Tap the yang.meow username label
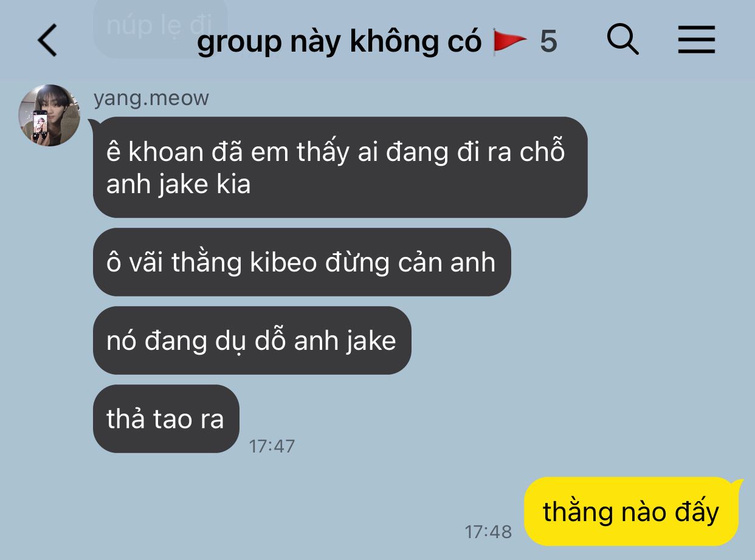The image size is (755, 560). [x=151, y=98]
